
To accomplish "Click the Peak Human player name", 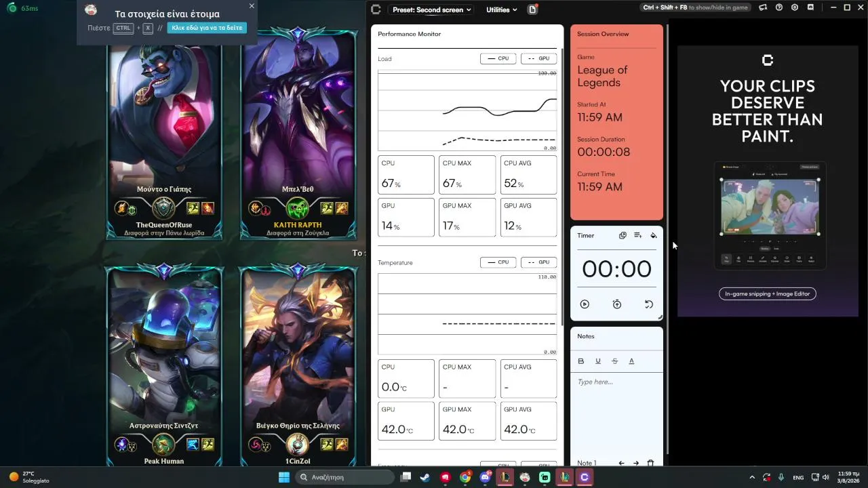I will [x=164, y=461].
